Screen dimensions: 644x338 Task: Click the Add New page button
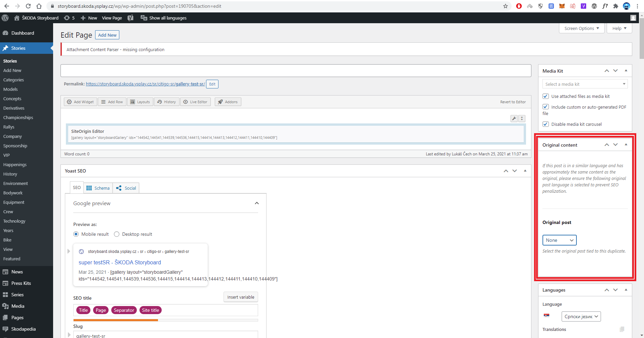click(x=107, y=35)
